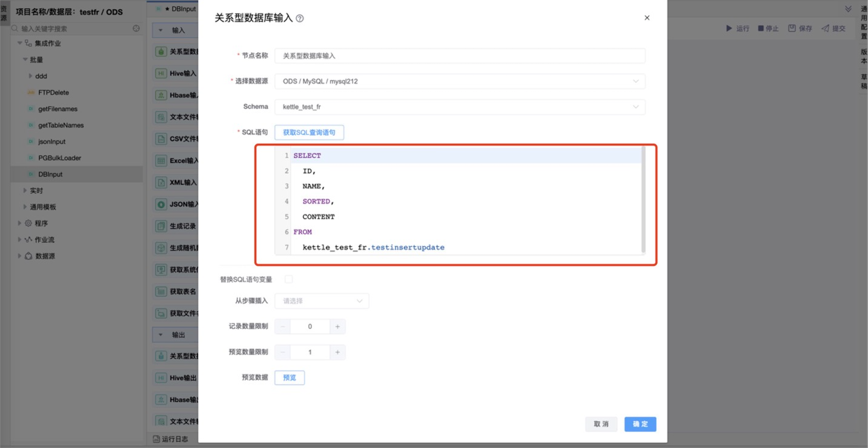Screen dimensions: 868x448
Task: Toggle 替换SQL语句变量 checkbox
Action: [x=289, y=279]
